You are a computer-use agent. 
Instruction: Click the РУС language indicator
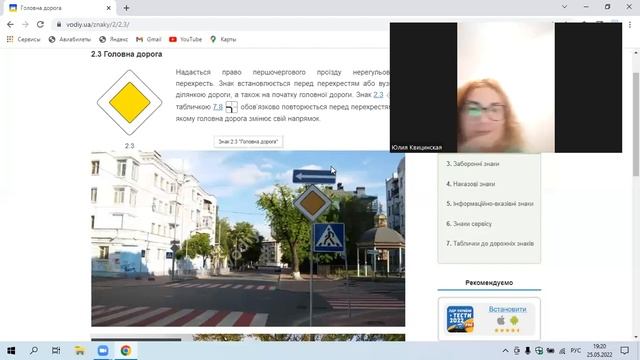point(576,351)
